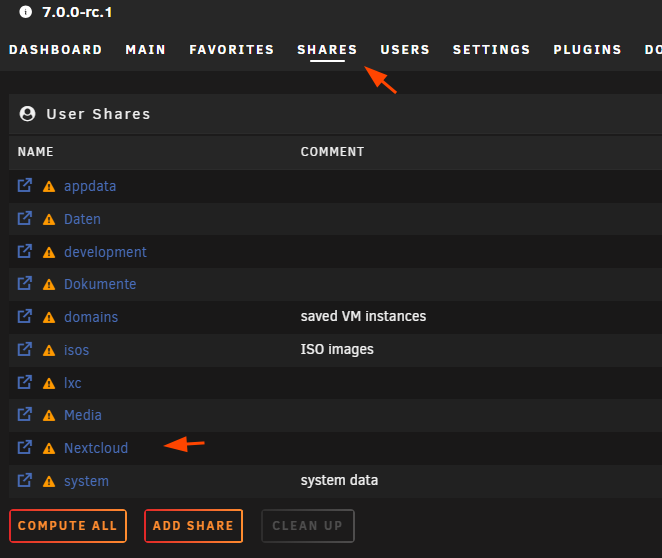Open the browse icon for Media share
The width and height of the screenshot is (662, 558).
point(24,414)
